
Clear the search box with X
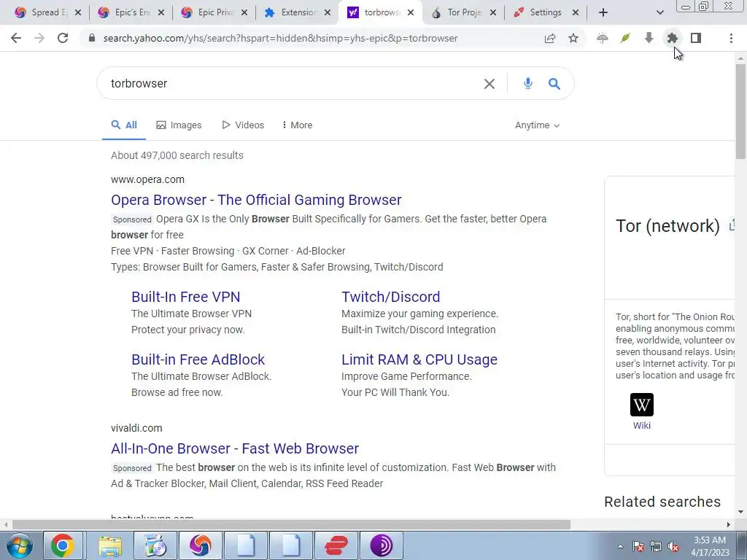(489, 84)
